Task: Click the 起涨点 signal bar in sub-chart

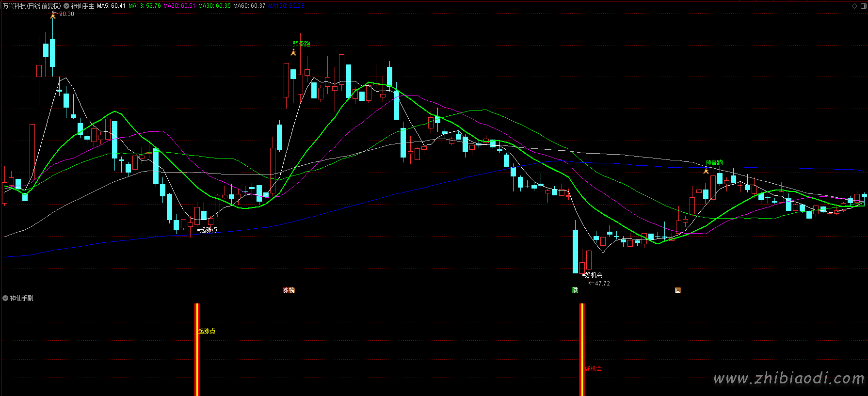Action: point(197,349)
